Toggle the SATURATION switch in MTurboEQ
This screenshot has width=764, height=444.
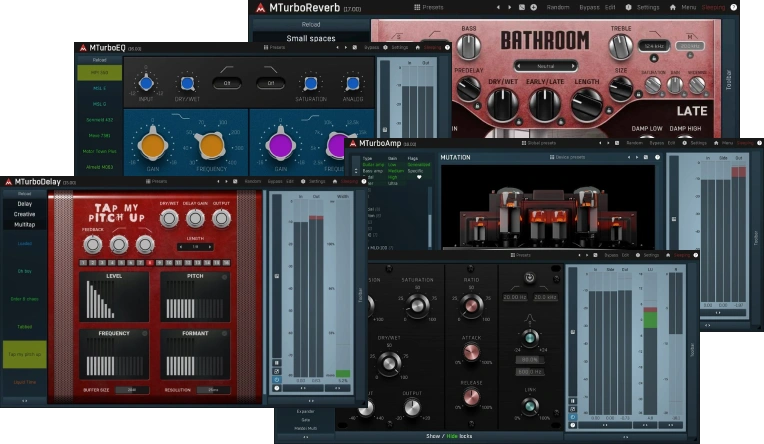(x=310, y=84)
